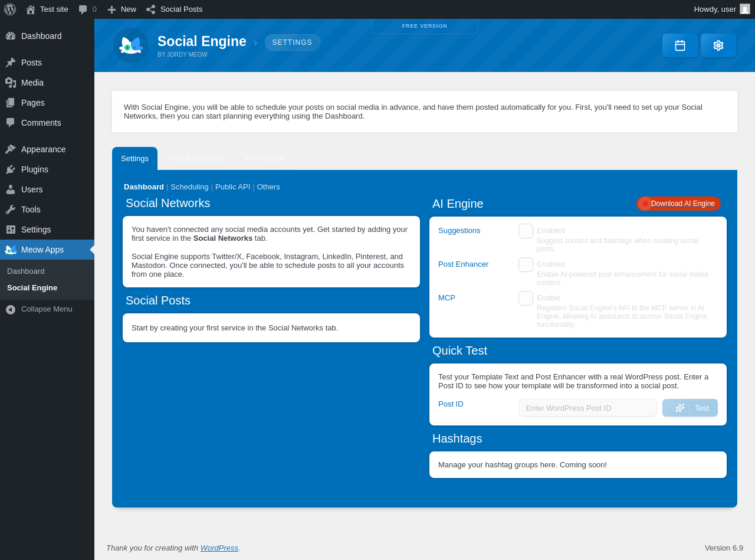This screenshot has width=755, height=560.
Task: Click the Collapse Menu arrow icon
Action: tap(11, 309)
